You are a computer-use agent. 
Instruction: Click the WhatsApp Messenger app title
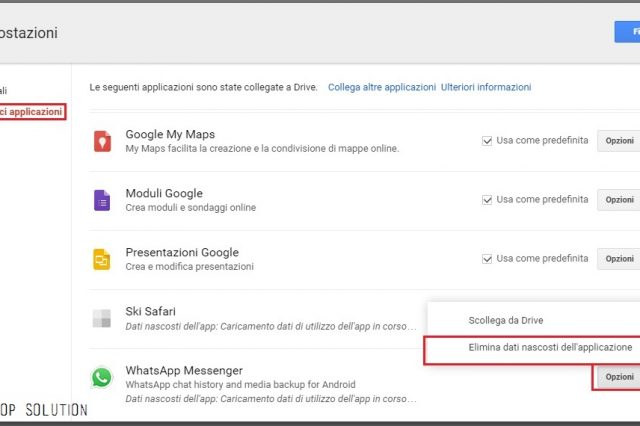[184, 370]
